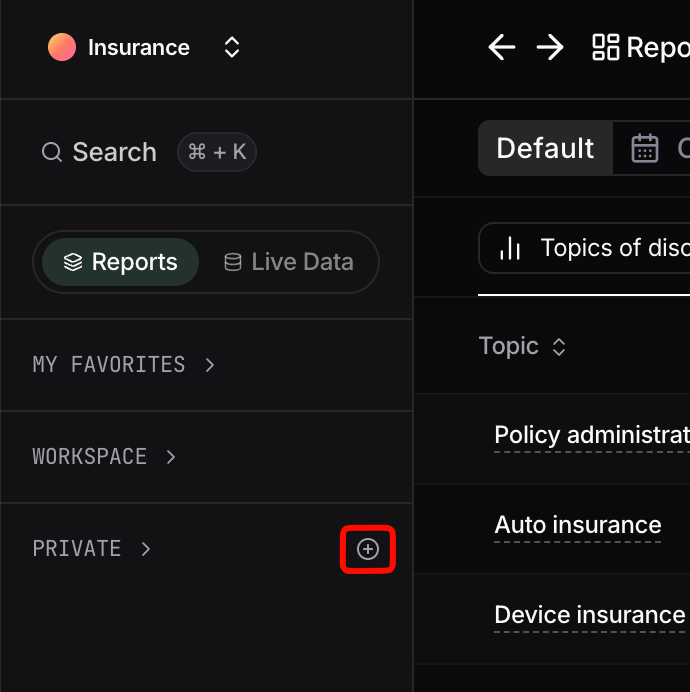Expand the PRIVATE section

146,549
